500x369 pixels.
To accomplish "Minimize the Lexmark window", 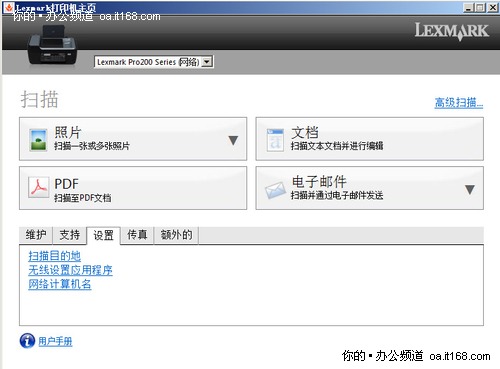I will tap(468, 8).
